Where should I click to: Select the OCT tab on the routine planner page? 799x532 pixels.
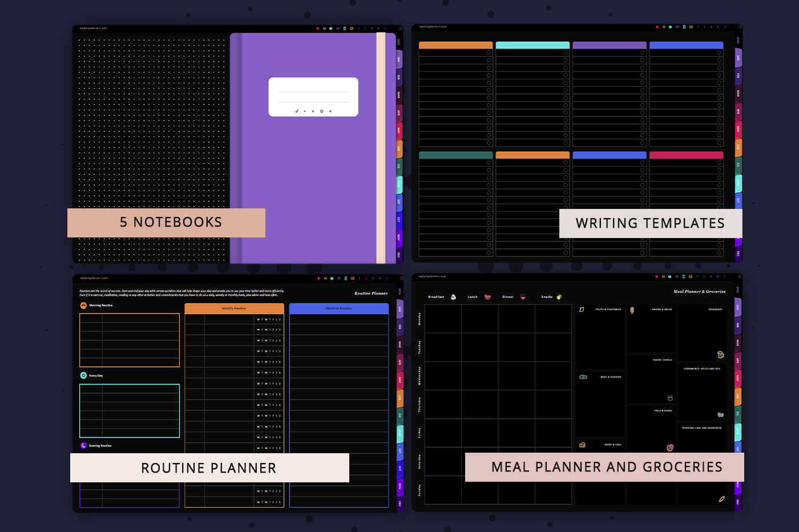point(399,469)
